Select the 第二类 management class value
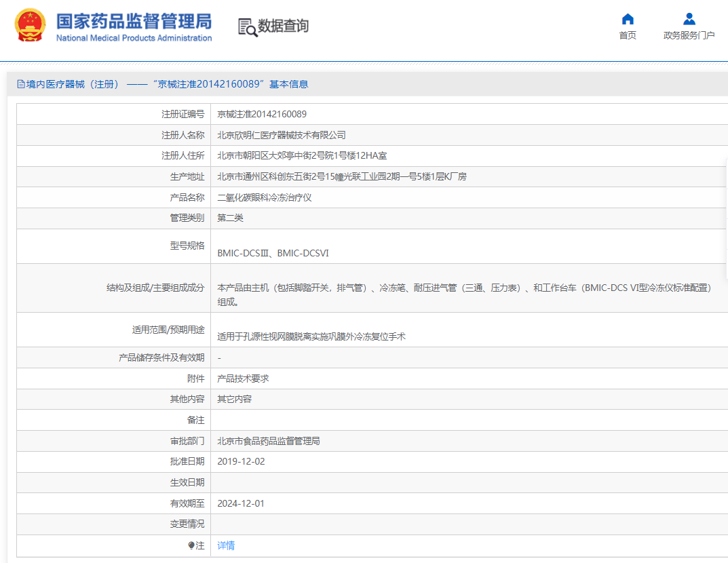 coord(230,218)
